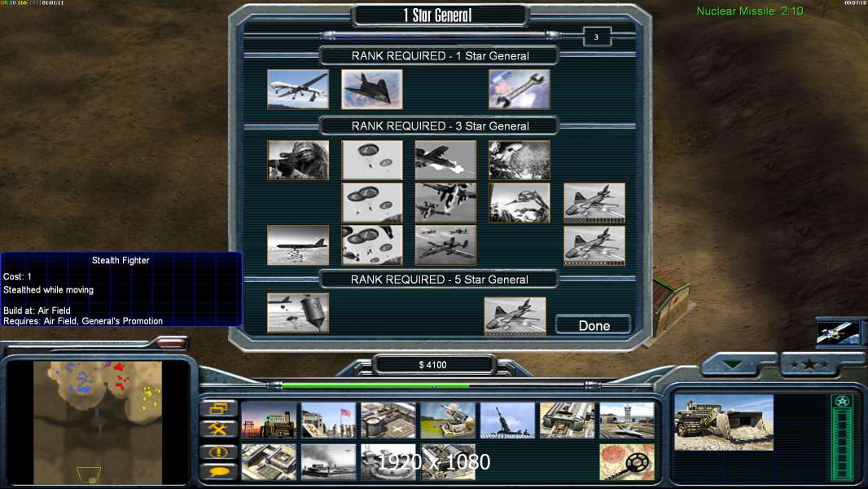Click the radar minimap
The width and height of the screenshot is (868, 489).
98,422
